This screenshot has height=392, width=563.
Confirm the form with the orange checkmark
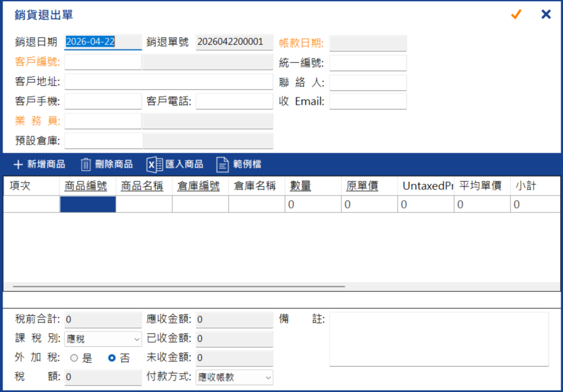tap(516, 14)
